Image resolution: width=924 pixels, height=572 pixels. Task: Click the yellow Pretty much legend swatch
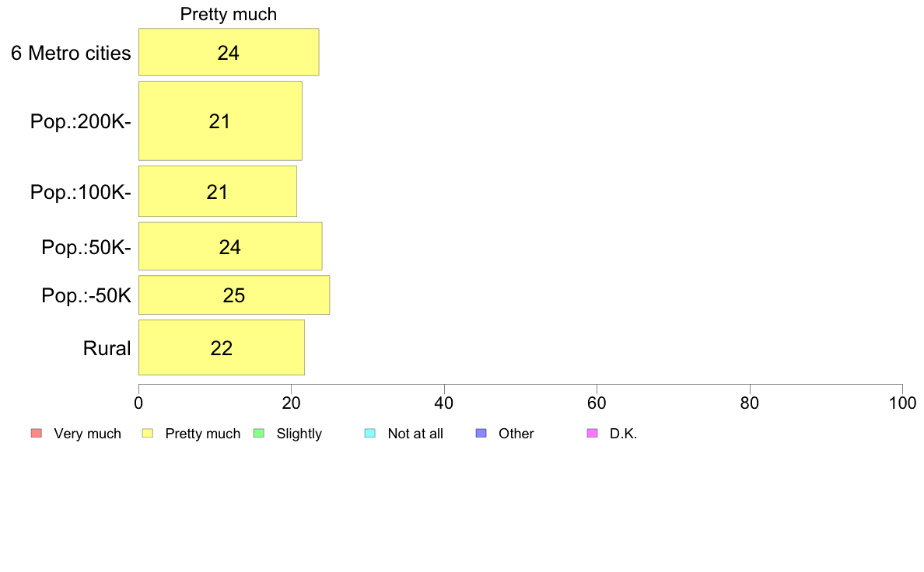[148, 434]
